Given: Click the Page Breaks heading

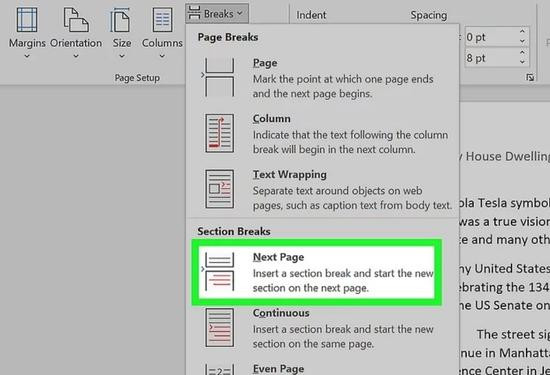Looking at the screenshot, I should click(228, 37).
